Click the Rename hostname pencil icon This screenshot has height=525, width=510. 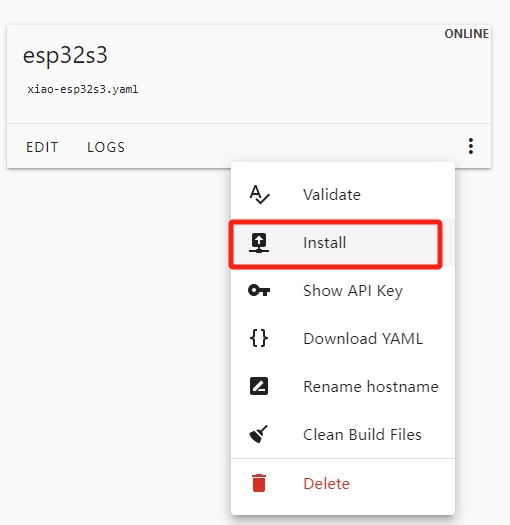259,386
